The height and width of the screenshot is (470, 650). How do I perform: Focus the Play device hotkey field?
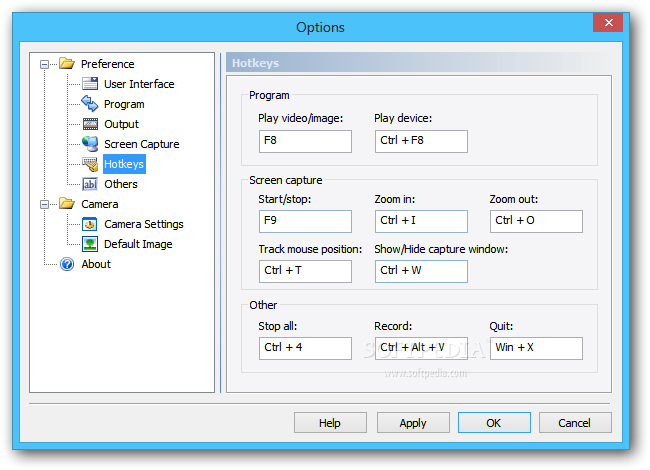coord(421,141)
